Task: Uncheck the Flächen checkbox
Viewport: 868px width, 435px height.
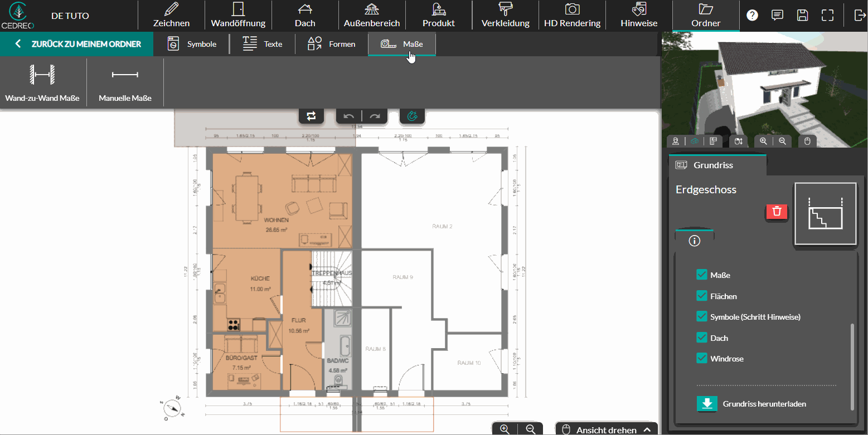Action: pyautogui.click(x=702, y=296)
